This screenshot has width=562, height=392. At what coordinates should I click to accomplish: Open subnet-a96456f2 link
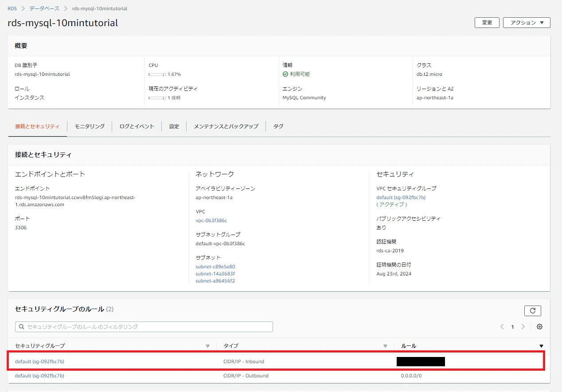[215, 281]
